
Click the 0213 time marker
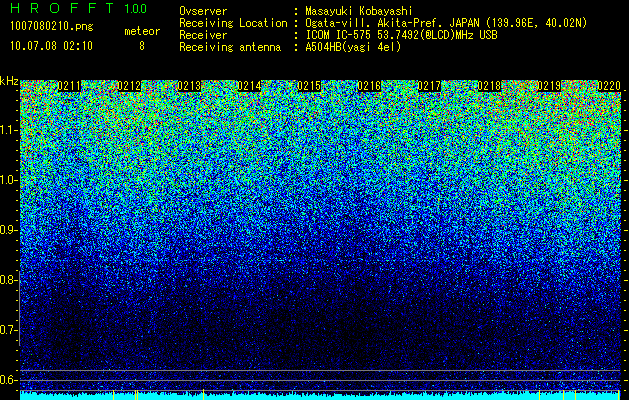(x=189, y=86)
